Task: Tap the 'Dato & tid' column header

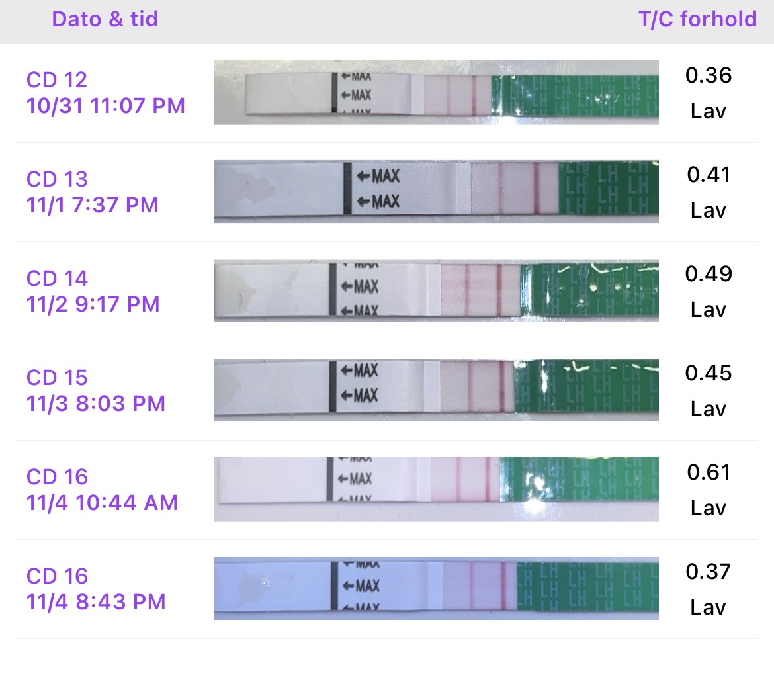Action: pos(105,19)
